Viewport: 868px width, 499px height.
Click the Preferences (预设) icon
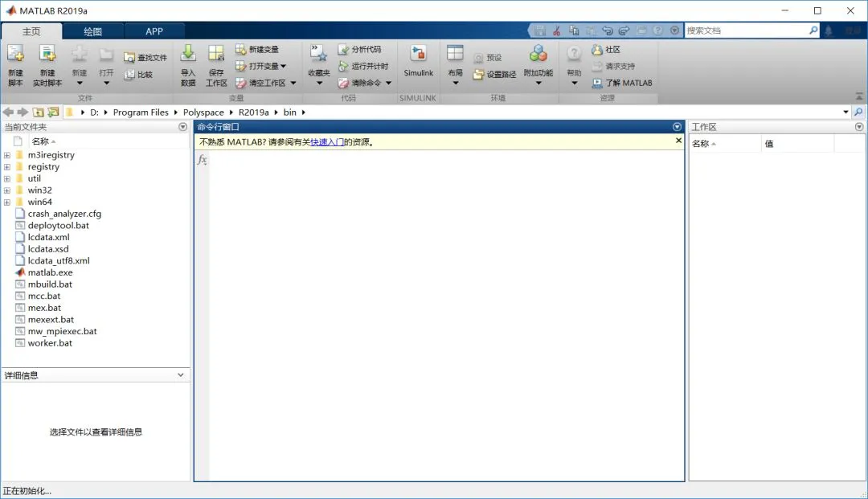478,58
